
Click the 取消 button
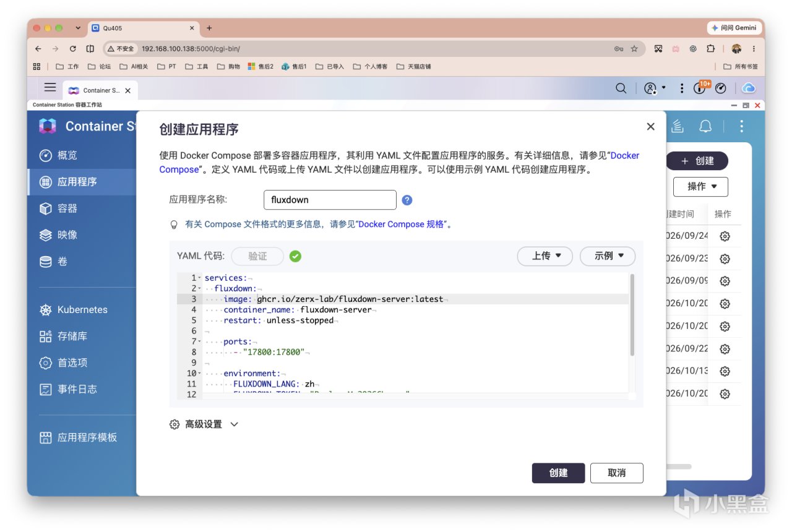[617, 473]
